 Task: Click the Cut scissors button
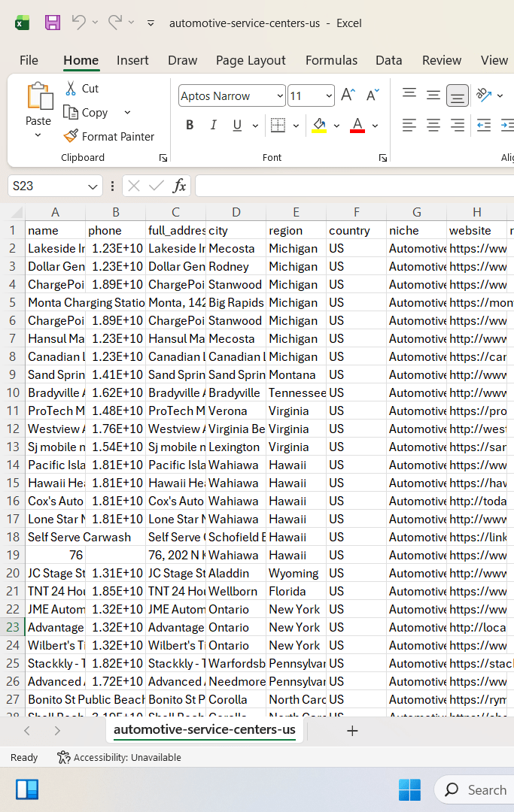[x=82, y=89]
